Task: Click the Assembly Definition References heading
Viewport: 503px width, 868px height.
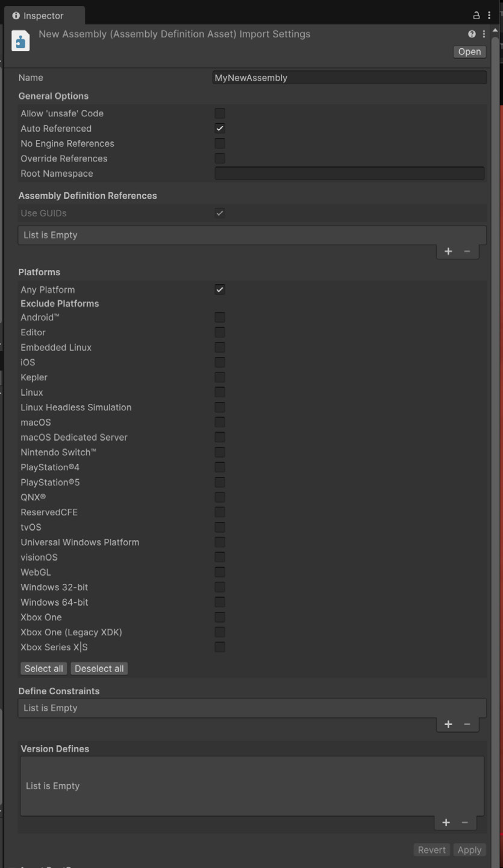Action: pyautogui.click(x=87, y=196)
